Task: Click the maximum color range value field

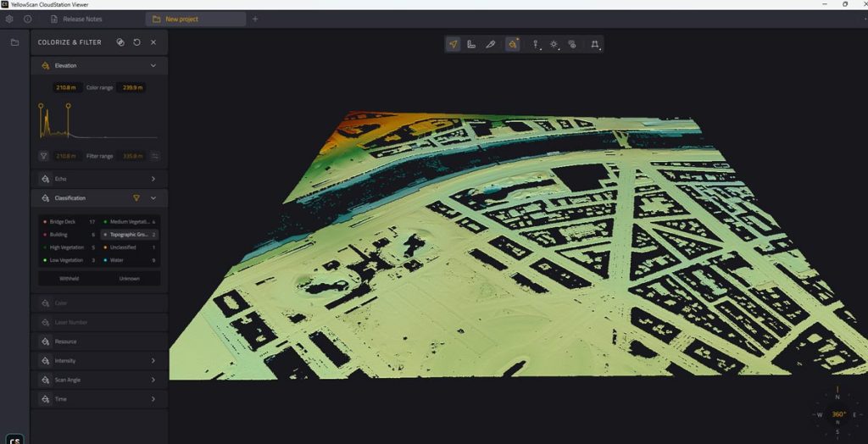Action: [x=131, y=87]
